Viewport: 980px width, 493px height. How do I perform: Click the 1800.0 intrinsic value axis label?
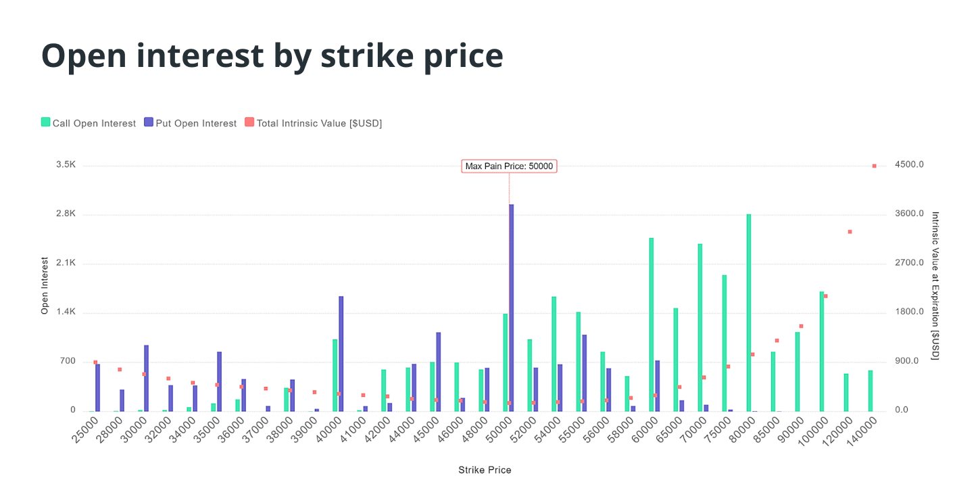[909, 312]
